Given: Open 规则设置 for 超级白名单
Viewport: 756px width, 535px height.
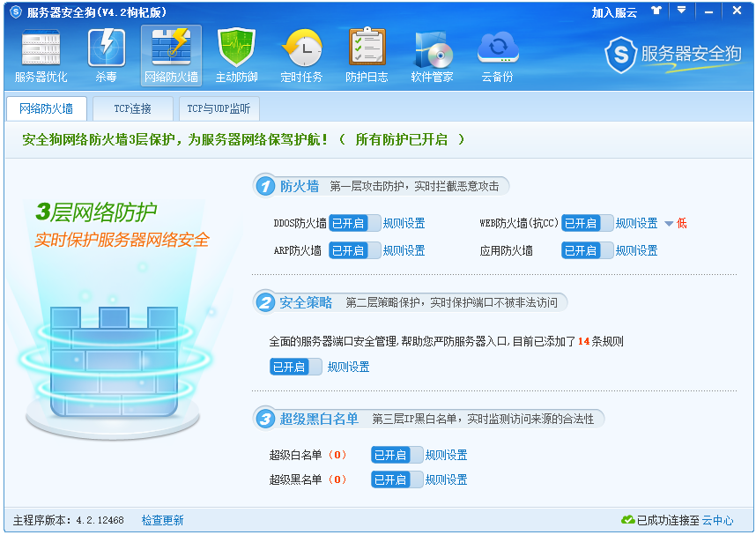Looking at the screenshot, I should (x=446, y=455).
